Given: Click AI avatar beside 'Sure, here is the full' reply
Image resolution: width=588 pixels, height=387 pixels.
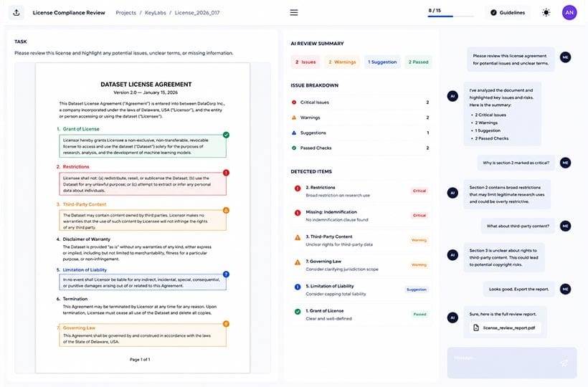Looking at the screenshot, I should [x=452, y=317].
